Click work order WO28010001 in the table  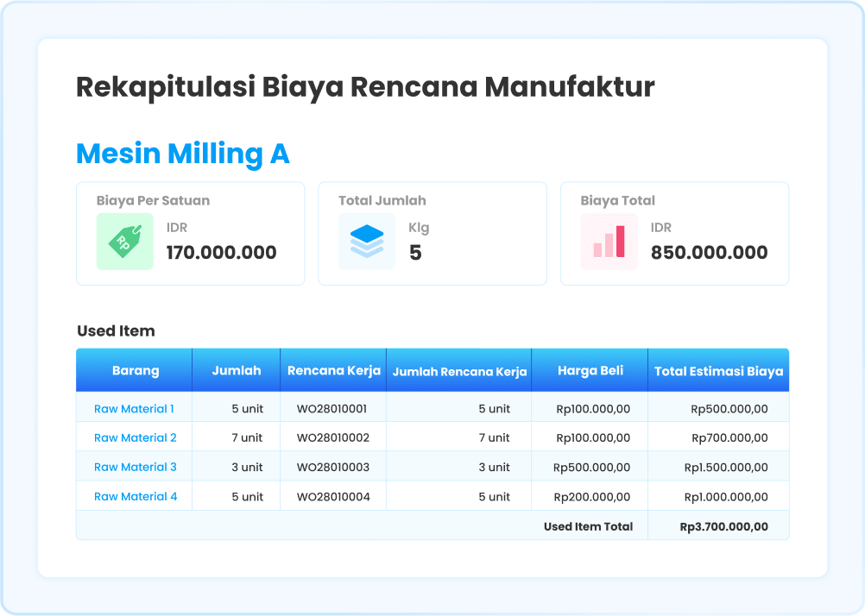[333, 408]
